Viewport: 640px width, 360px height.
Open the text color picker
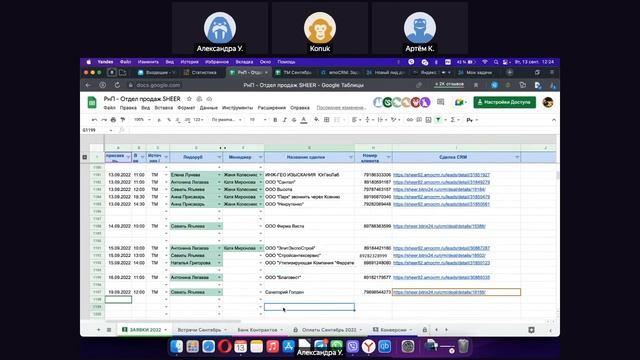304,120
